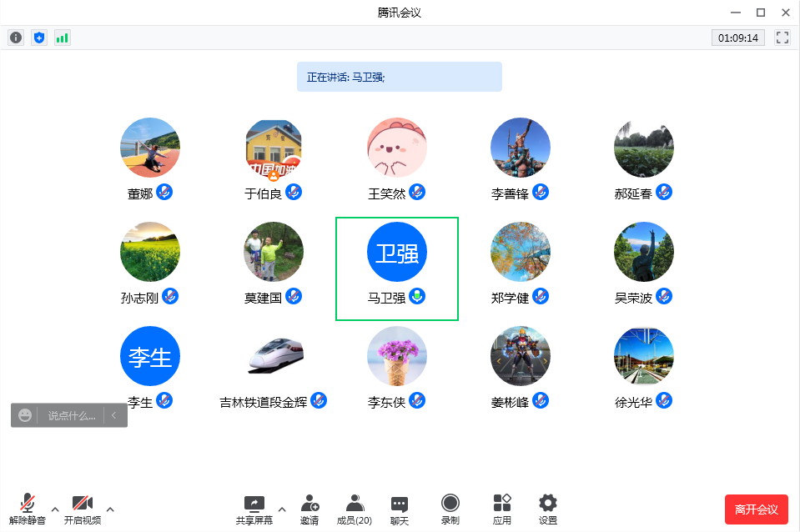Screen dimensions: 800x532
Task: Select 马卫强's avatar tile
Action: click(397, 254)
